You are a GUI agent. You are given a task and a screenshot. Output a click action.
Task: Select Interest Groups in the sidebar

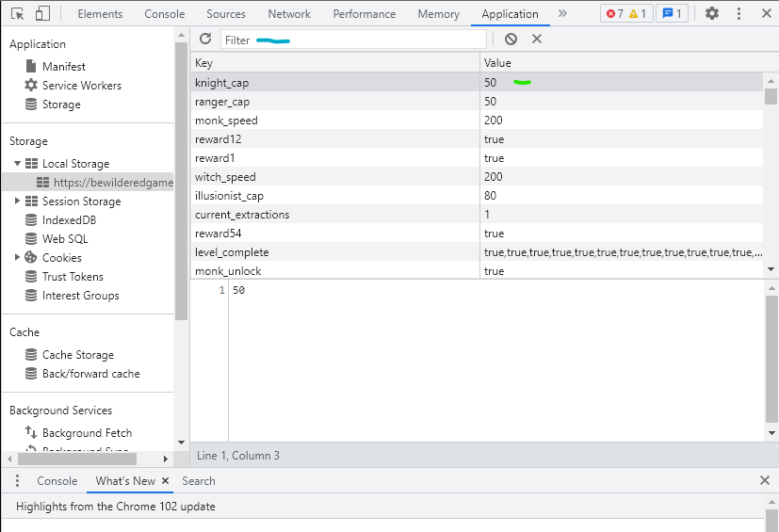(72, 295)
